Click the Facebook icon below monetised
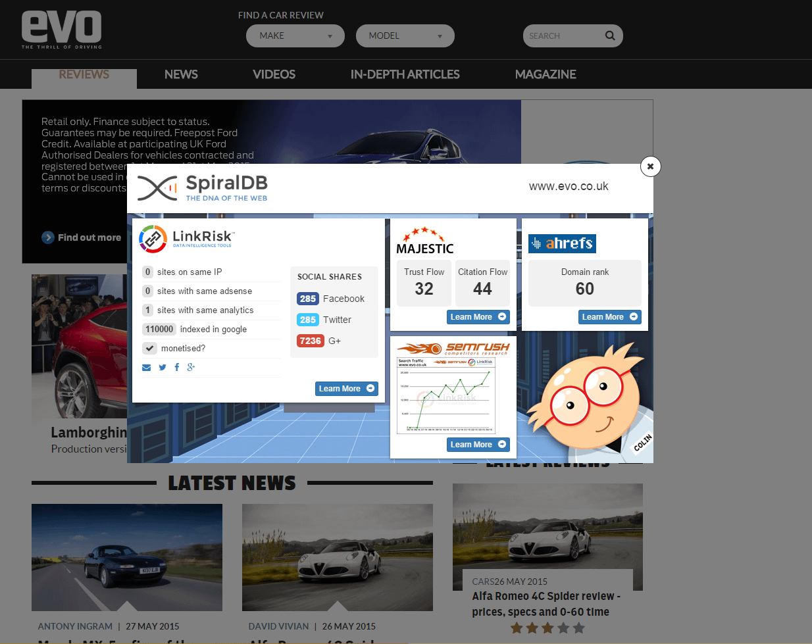This screenshot has width=812, height=644. pos(177,367)
